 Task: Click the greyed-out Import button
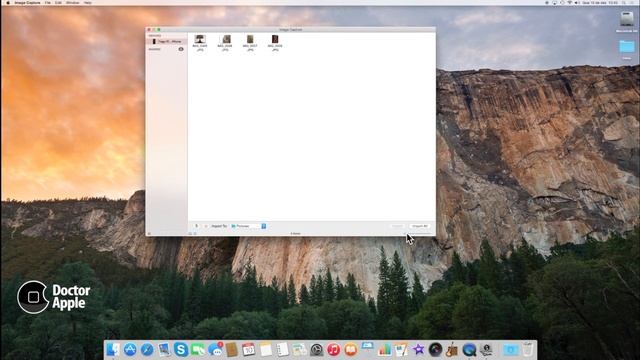pyautogui.click(x=397, y=226)
